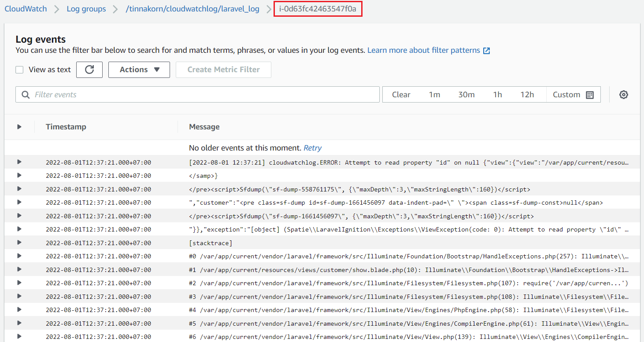
Task: Expand the #3 Filesystem.php(108) row
Action: point(19,296)
